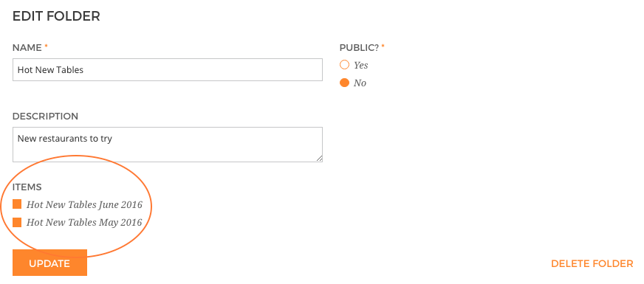644x284 pixels.
Task: Click the Hot New Tables June 2016 label text
Action: pos(84,205)
